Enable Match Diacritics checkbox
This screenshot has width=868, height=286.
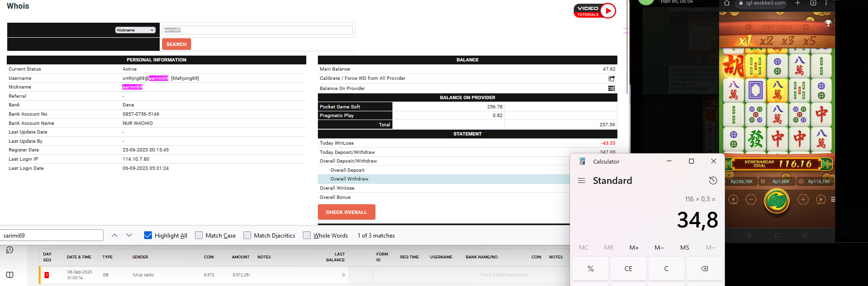(x=247, y=235)
